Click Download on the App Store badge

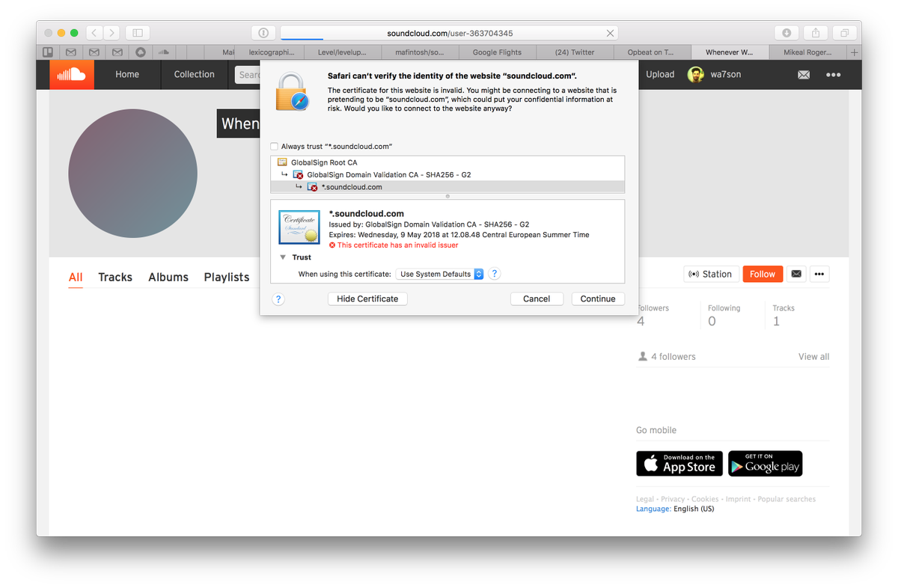coord(679,463)
